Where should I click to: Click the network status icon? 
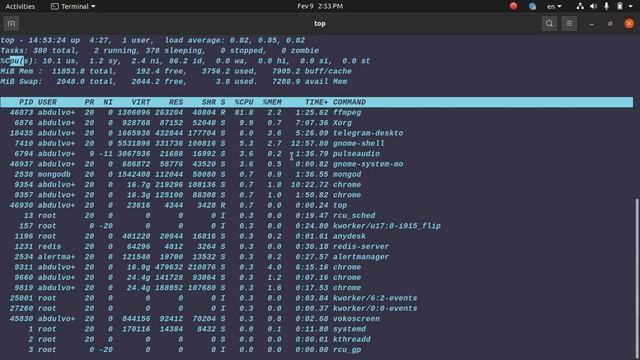580,6
